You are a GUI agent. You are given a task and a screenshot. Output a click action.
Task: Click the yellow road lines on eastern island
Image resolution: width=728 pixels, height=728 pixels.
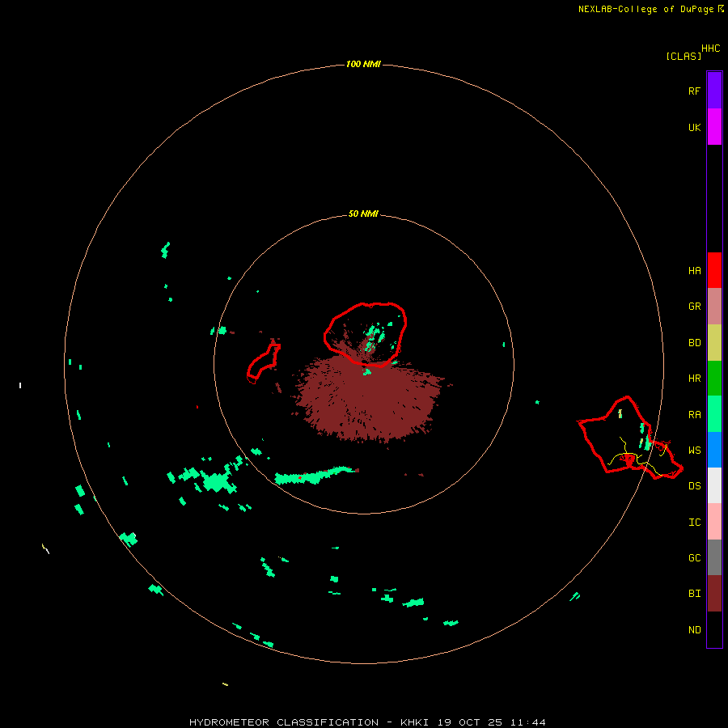[638, 457]
